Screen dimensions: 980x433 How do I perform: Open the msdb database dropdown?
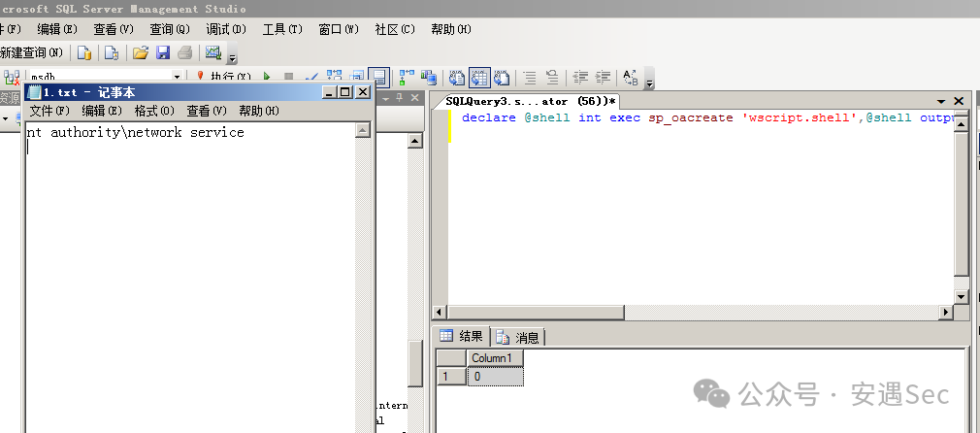[x=177, y=77]
